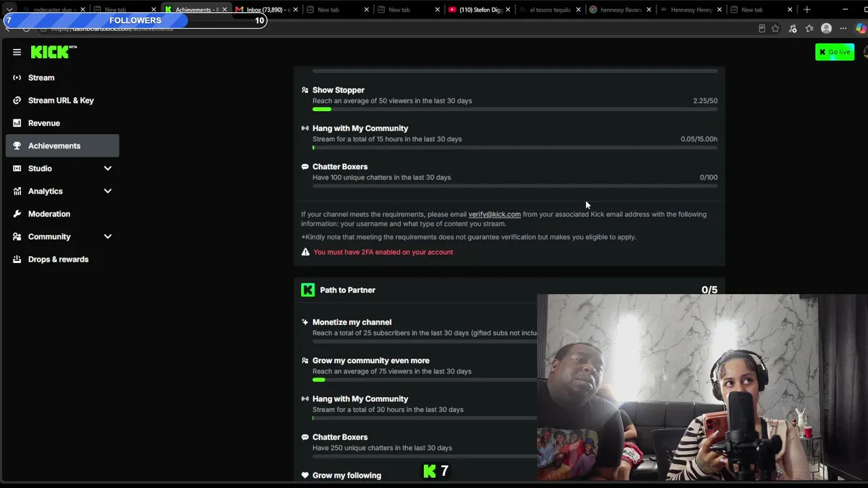Click the green Go live button
The height and width of the screenshot is (488, 868).
(835, 52)
